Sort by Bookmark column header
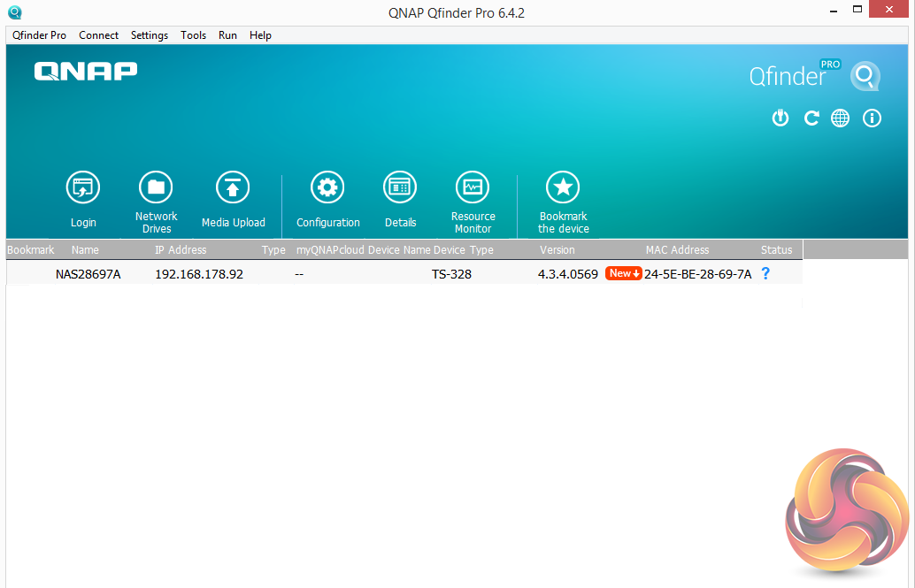Image resolution: width=915 pixels, height=588 pixels. tap(30, 249)
